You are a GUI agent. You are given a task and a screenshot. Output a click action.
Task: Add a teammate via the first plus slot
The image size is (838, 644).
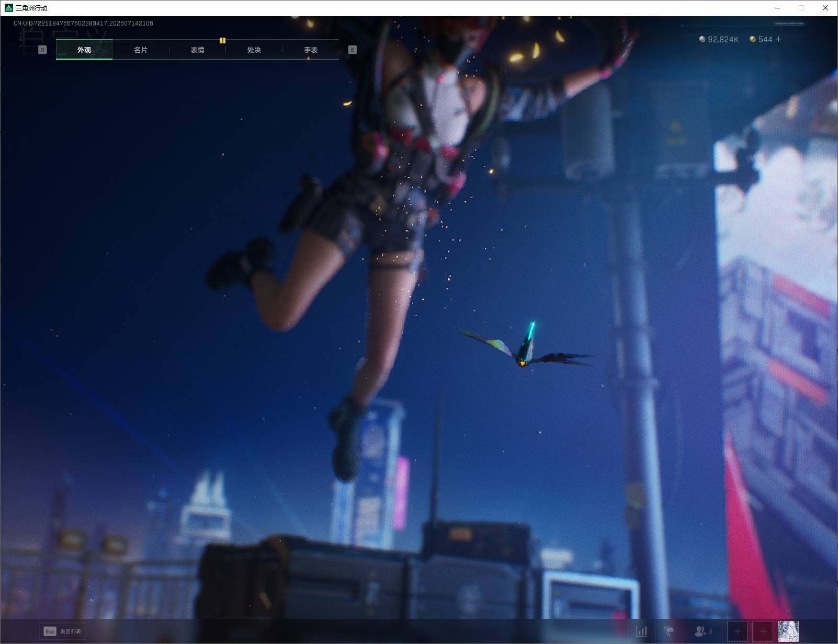point(738,632)
